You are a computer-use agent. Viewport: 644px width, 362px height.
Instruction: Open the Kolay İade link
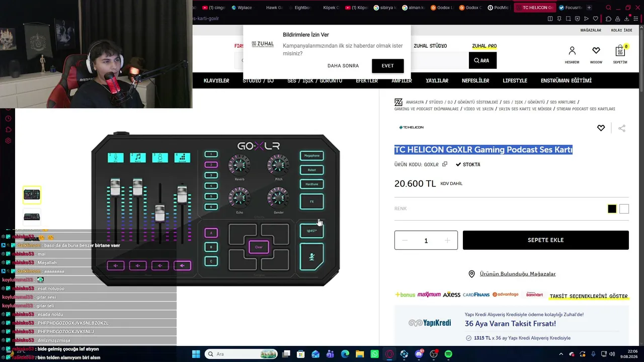pos(621,30)
